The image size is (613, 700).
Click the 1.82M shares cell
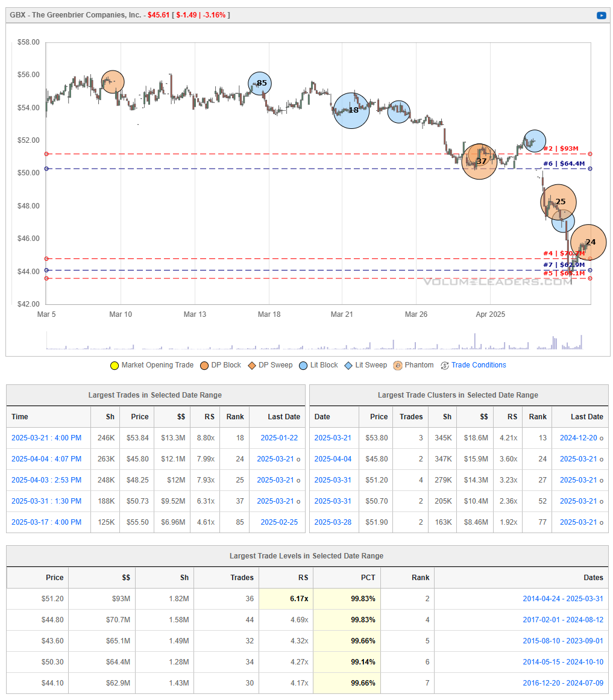(x=165, y=599)
